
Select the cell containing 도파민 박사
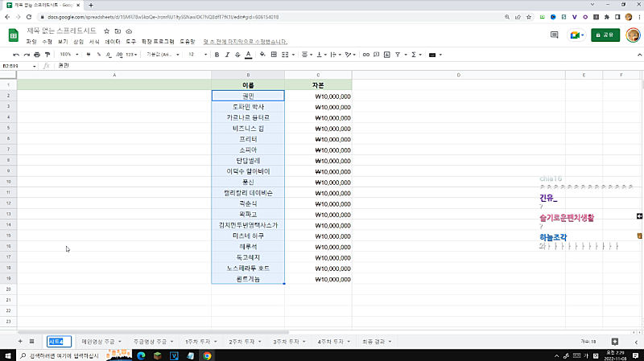tap(248, 106)
